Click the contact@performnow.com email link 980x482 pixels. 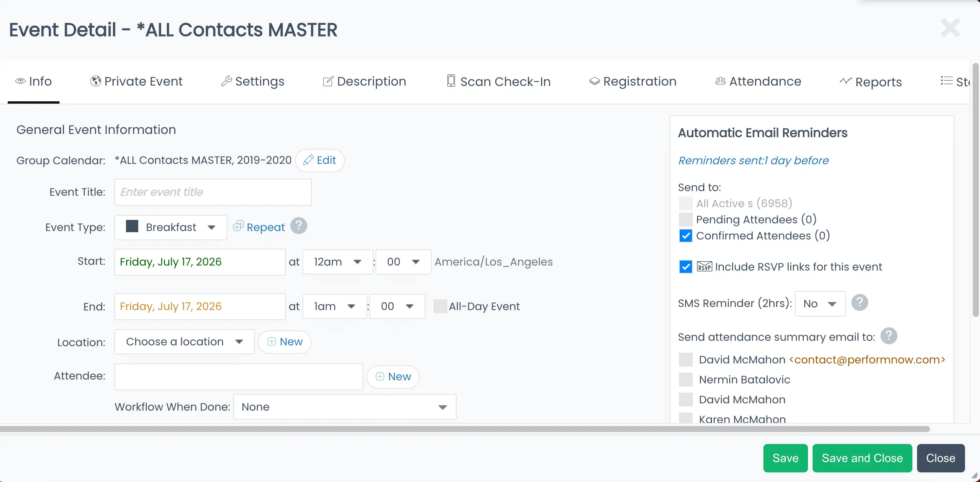867,360
